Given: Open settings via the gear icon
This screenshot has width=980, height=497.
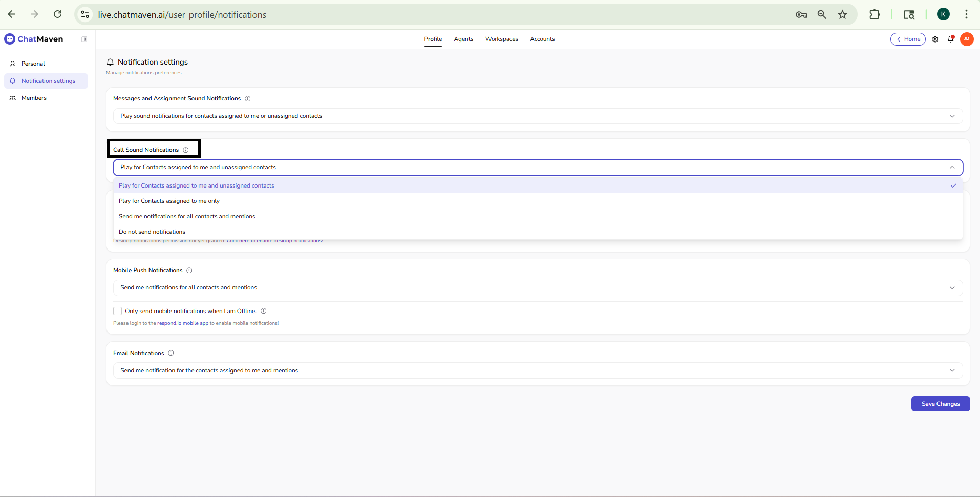Looking at the screenshot, I should (935, 39).
